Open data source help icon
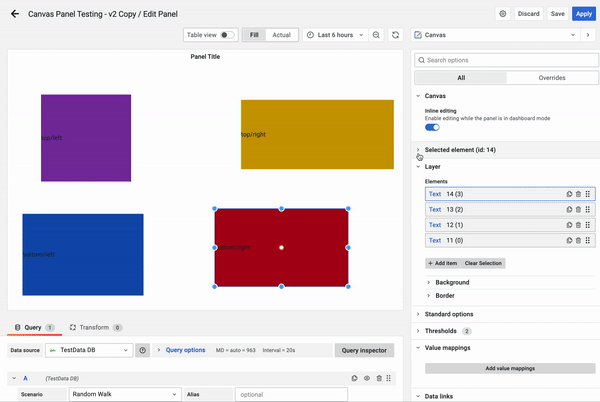Screen dimensions: 600x402 tap(143, 351)
